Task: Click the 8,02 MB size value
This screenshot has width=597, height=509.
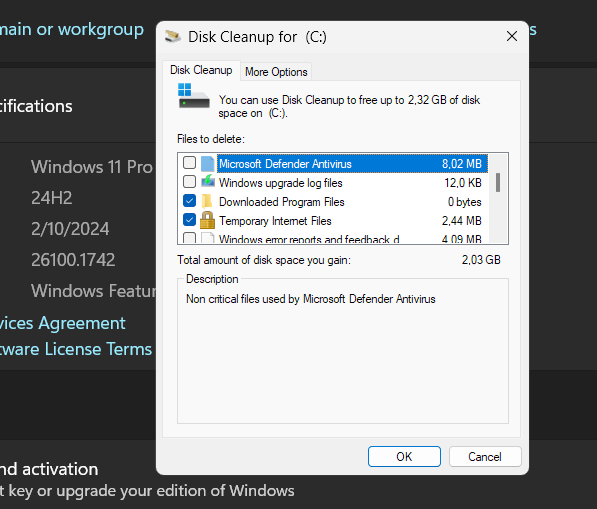Action: pyautogui.click(x=461, y=164)
